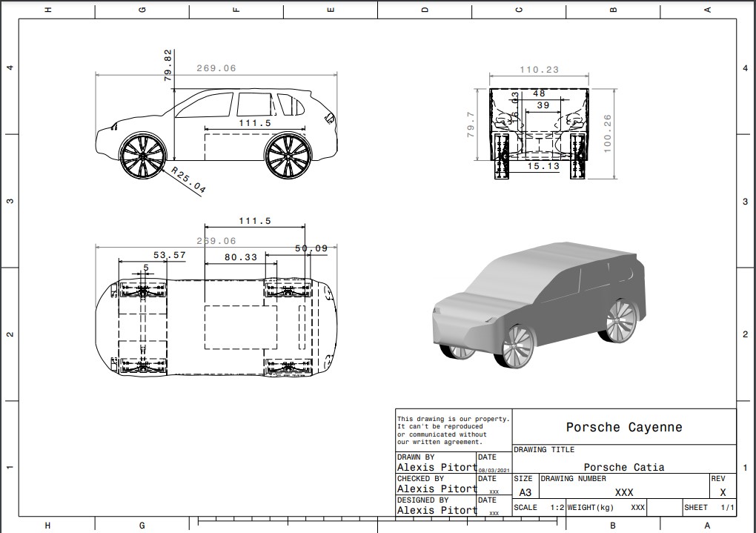756x533 pixels.
Task: Select the 39 dimension in the rear view
Action: pyautogui.click(x=543, y=105)
